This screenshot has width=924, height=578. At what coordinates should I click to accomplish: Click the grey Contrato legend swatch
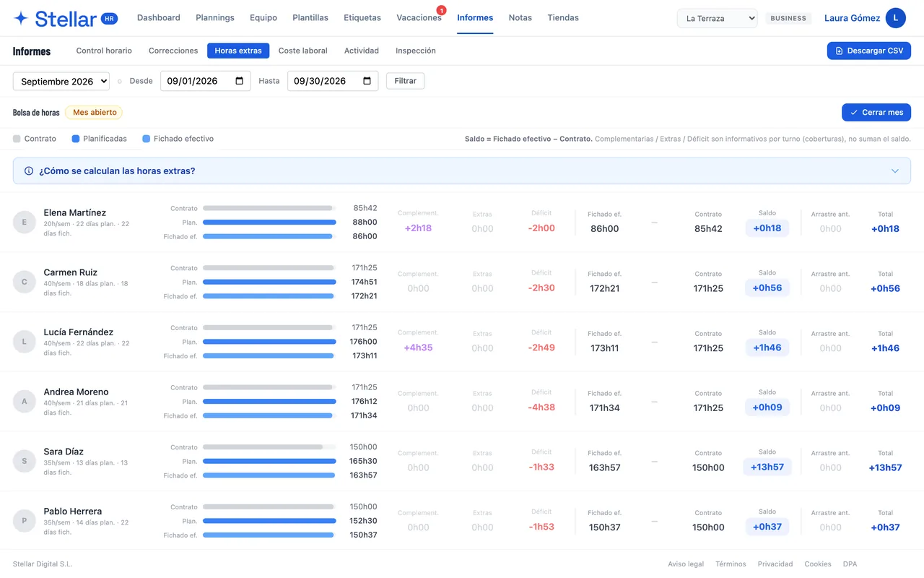point(17,139)
